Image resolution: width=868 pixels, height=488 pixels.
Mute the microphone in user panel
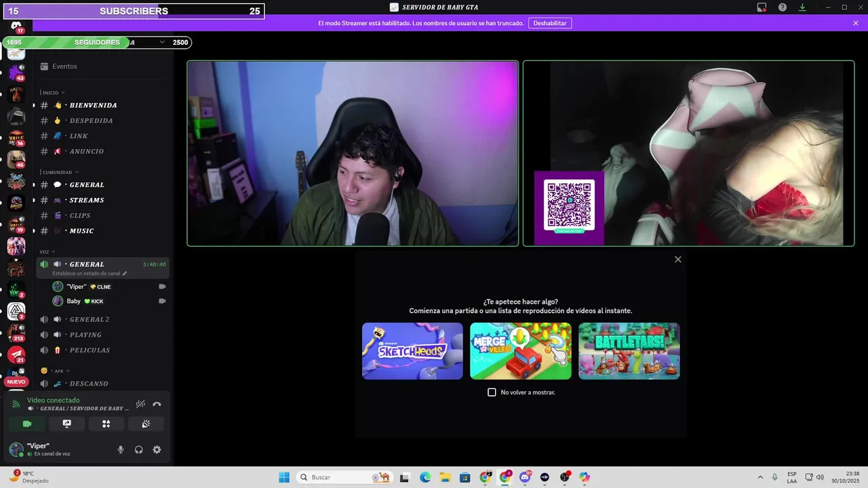point(121,449)
